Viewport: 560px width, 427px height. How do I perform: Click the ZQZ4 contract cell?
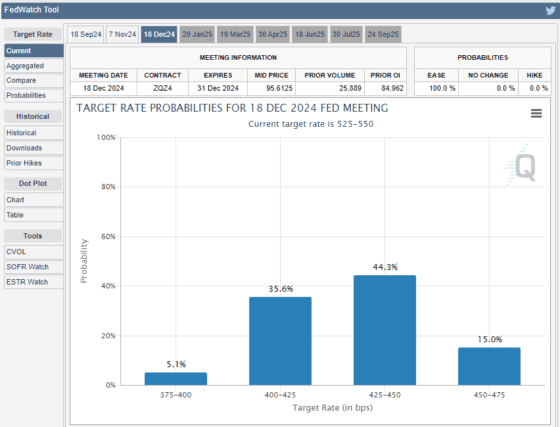tap(162, 88)
